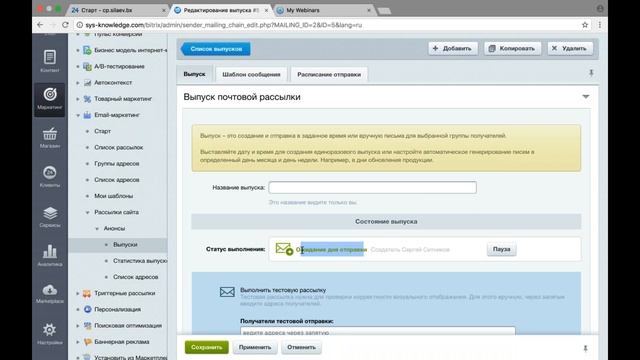Open the Настройки gear icon
Viewport: 640px width, 360px height.
(x=50, y=330)
